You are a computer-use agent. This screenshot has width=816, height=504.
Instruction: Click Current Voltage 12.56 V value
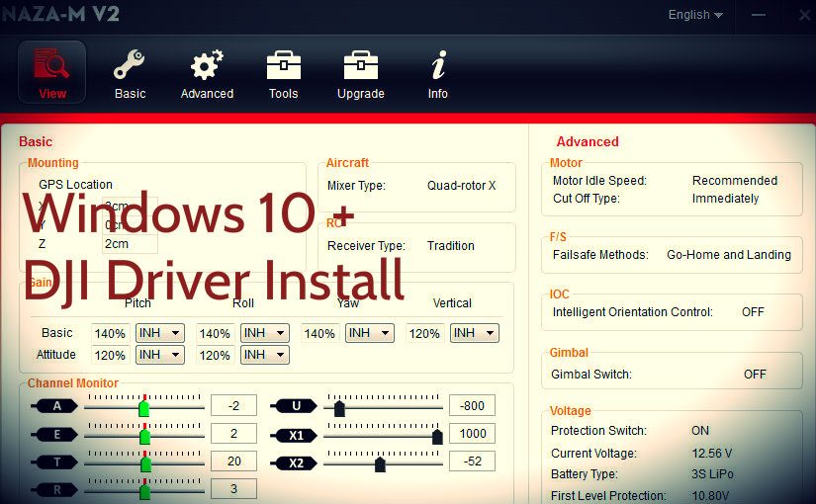coord(712,453)
